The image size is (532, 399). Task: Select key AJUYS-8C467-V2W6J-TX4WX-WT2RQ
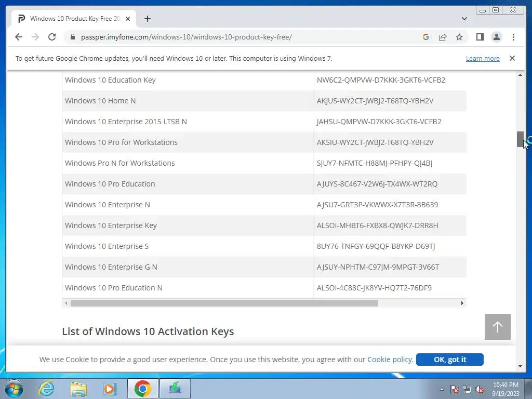click(x=377, y=184)
